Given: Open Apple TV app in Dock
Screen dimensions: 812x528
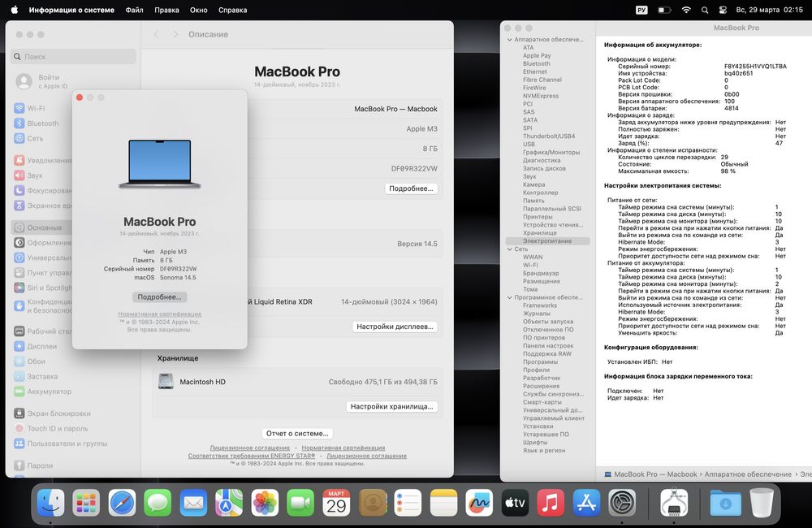Looking at the screenshot, I should [x=516, y=503].
